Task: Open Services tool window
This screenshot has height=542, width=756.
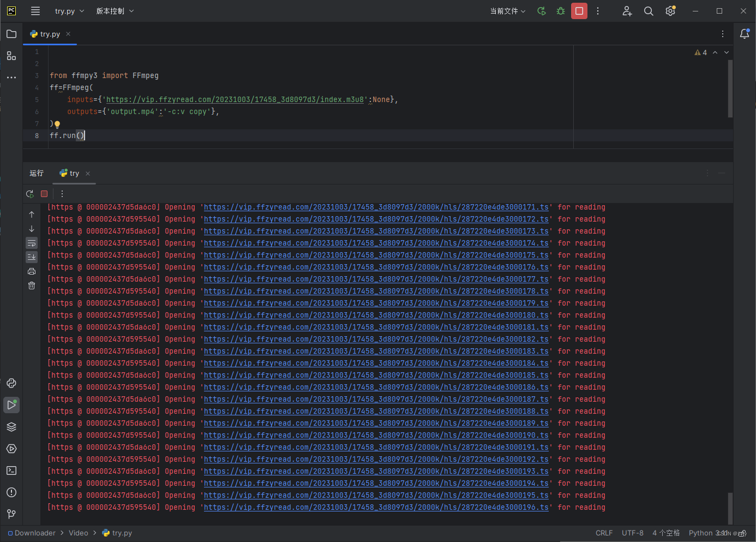Action: (11, 449)
